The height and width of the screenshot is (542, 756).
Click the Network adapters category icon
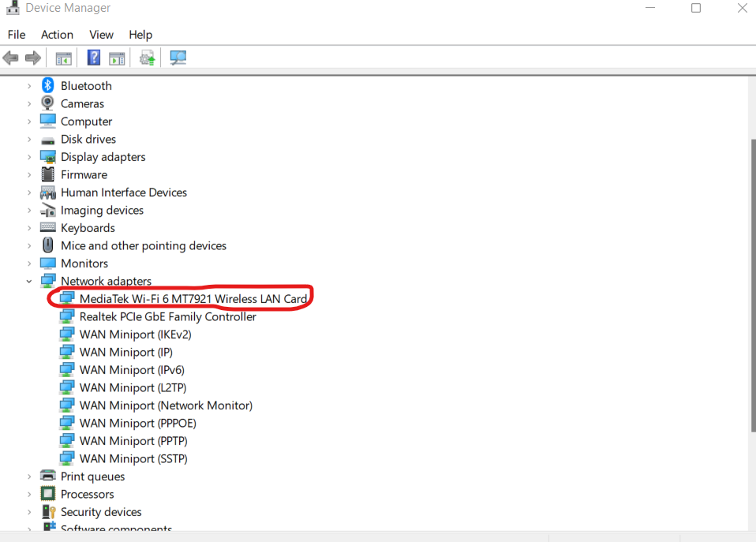(x=47, y=281)
